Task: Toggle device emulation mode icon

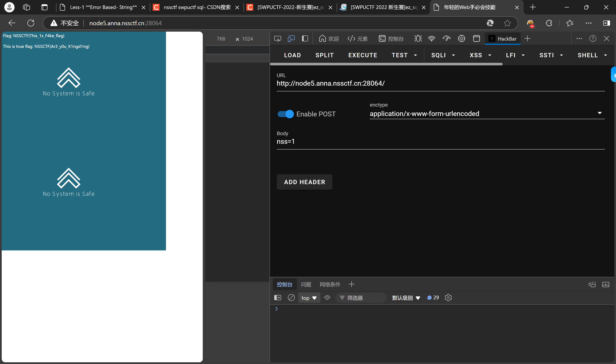Action: pos(291,38)
